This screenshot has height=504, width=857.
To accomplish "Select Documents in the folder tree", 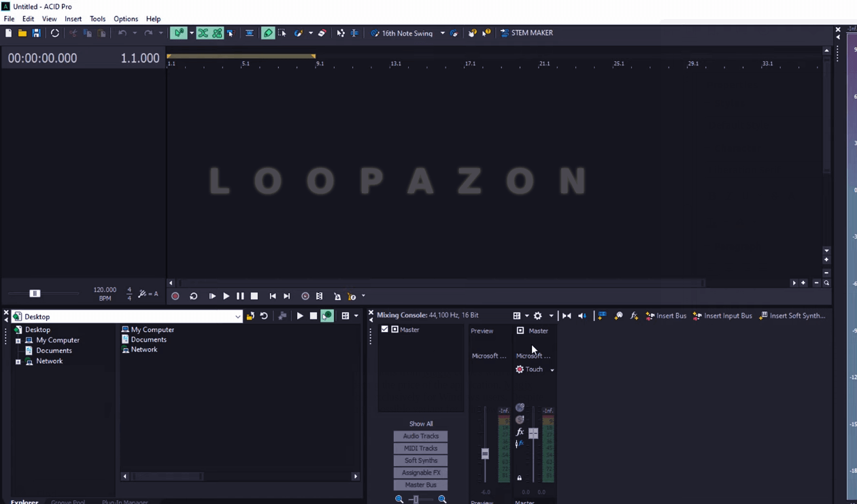I will pos(54,351).
